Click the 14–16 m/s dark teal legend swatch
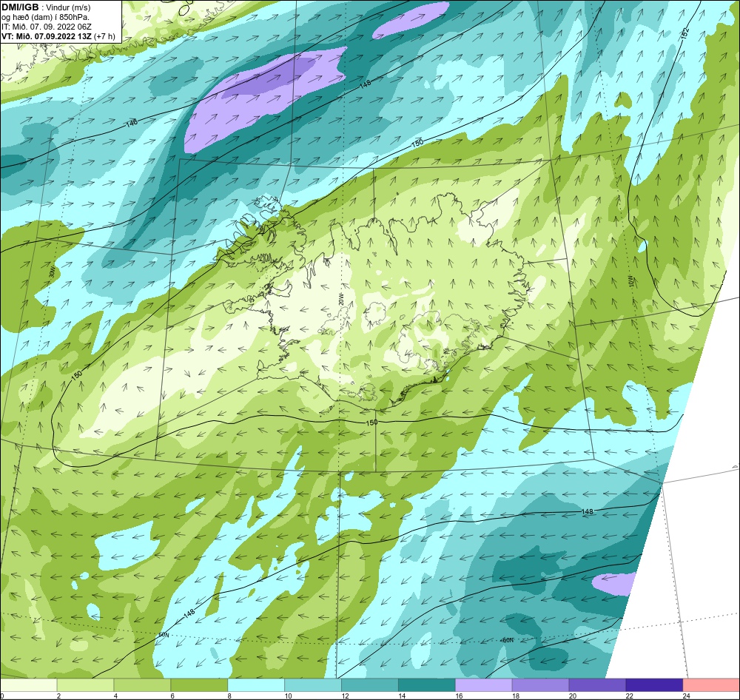This screenshot has width=740, height=700. point(427,685)
